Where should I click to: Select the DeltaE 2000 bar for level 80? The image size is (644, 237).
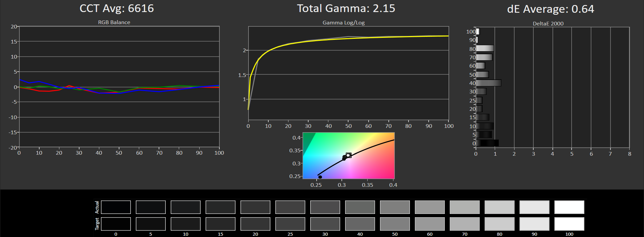click(485, 49)
